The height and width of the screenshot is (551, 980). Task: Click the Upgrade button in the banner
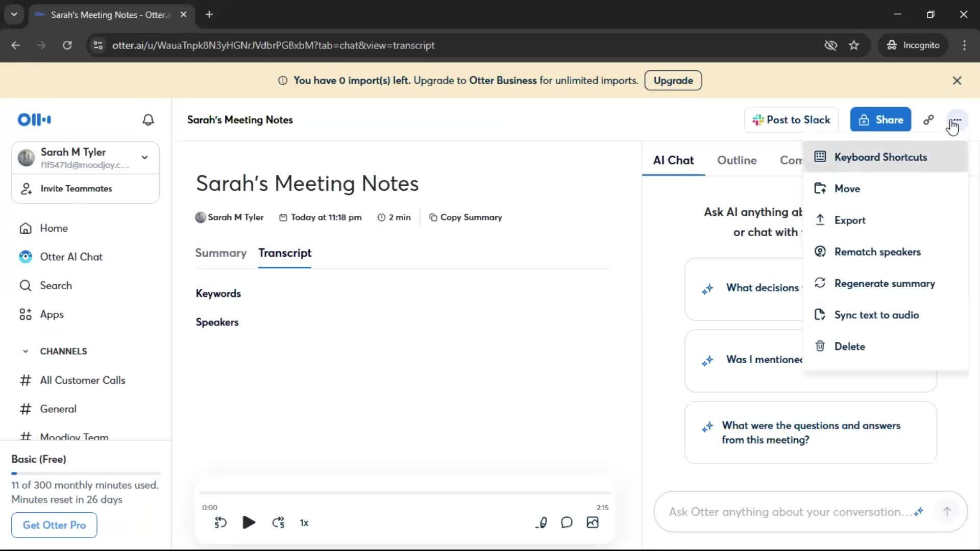pyautogui.click(x=673, y=81)
